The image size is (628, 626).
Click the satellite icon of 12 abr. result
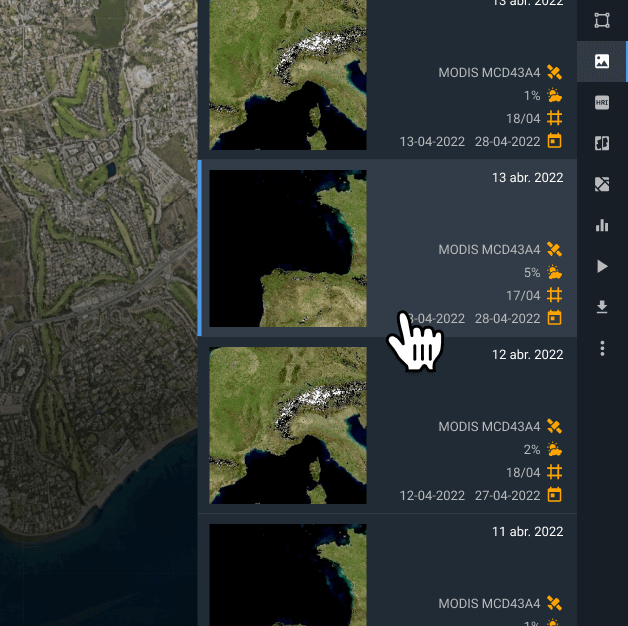pyautogui.click(x=555, y=427)
